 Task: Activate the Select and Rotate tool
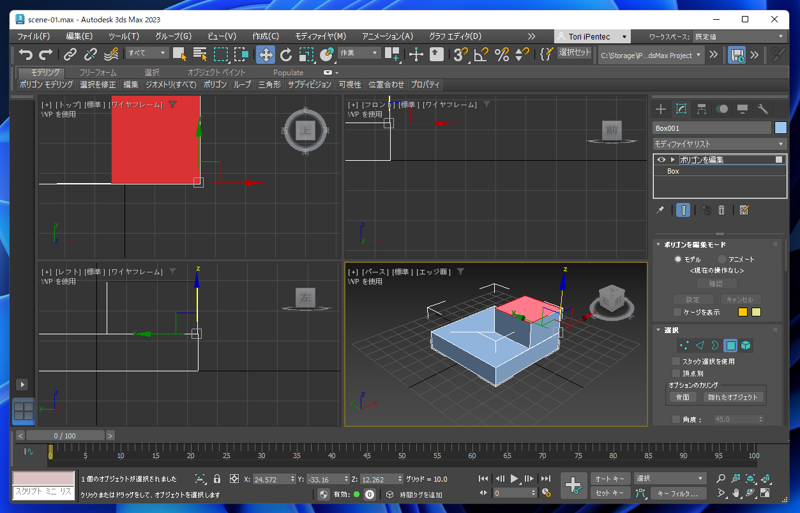286,54
